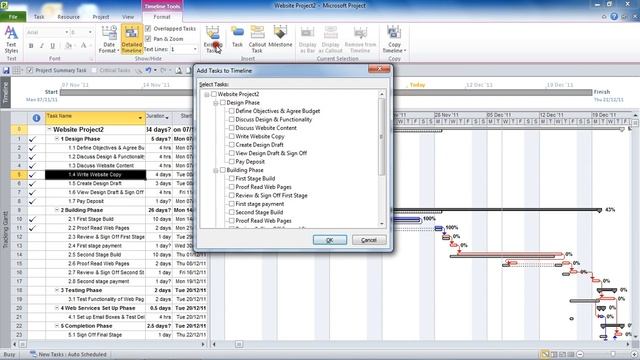Collapse Building Phase tree node in dialog

click(216, 171)
